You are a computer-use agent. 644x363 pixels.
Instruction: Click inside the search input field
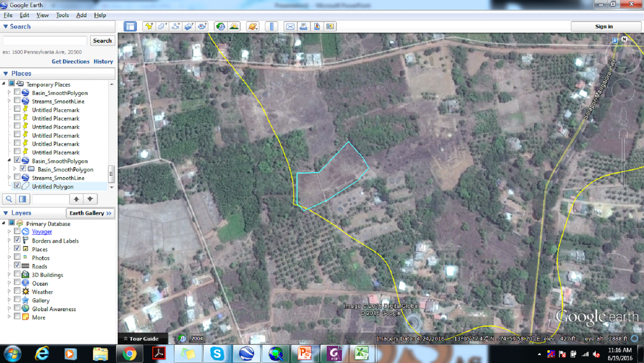[x=45, y=41]
